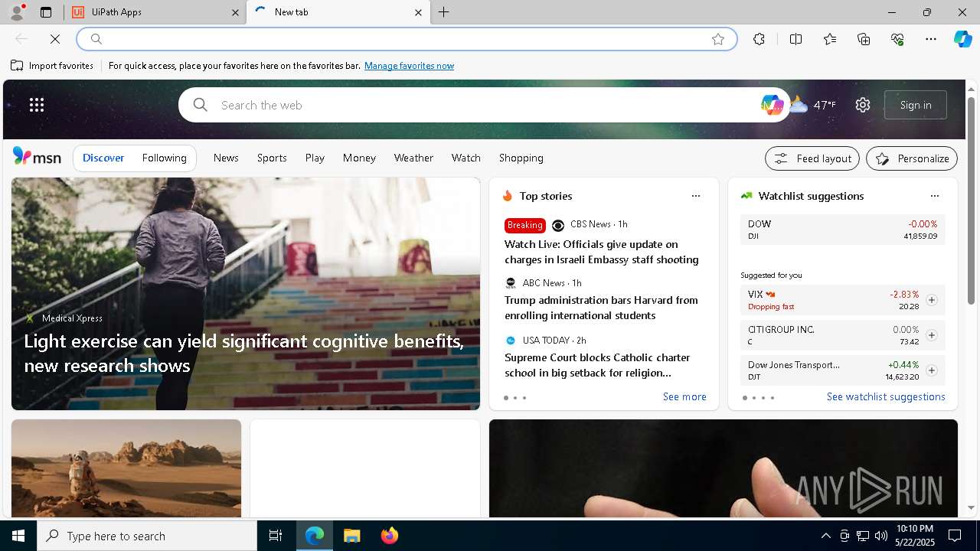Click the Search the web box
This screenshot has width=980, height=551.
482,105
